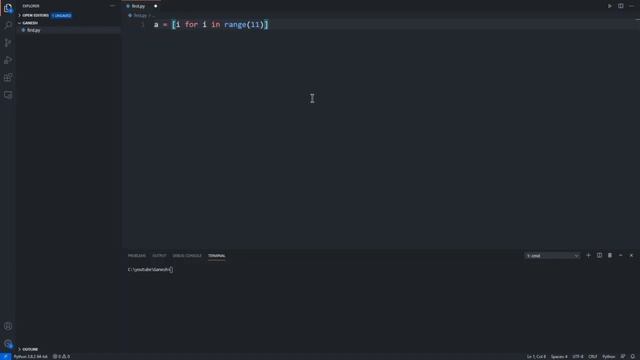Open notifications bell in status bar
Image resolution: width=640 pixels, height=360 pixels.
tap(633, 357)
